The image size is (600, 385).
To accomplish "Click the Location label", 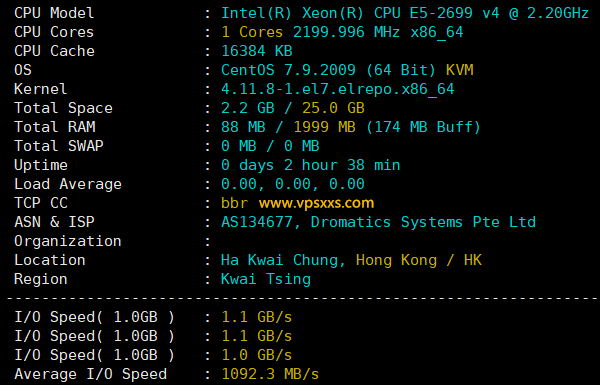I will pyautogui.click(x=50, y=260).
